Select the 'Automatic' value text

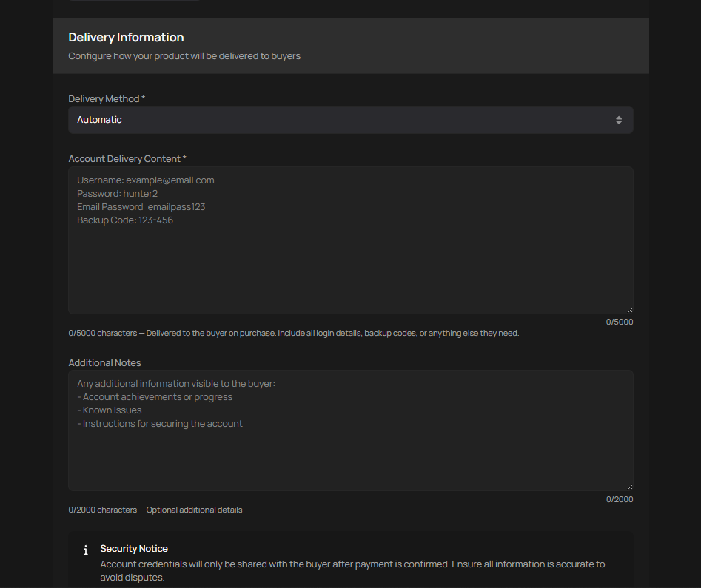pos(99,120)
